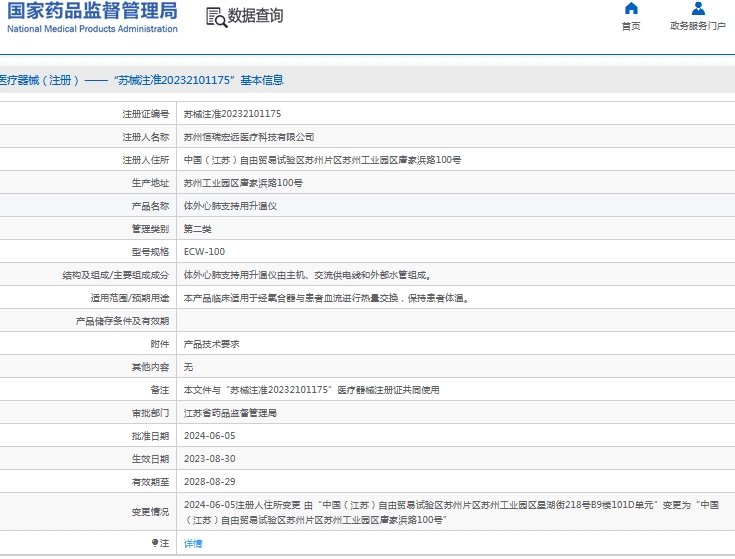Select registration number 苏械注准20232101175 cell value
This screenshot has height=559, width=735.
tap(232, 114)
